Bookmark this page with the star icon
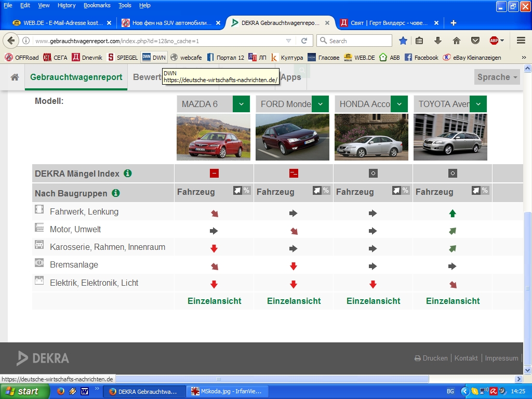 pyautogui.click(x=403, y=41)
